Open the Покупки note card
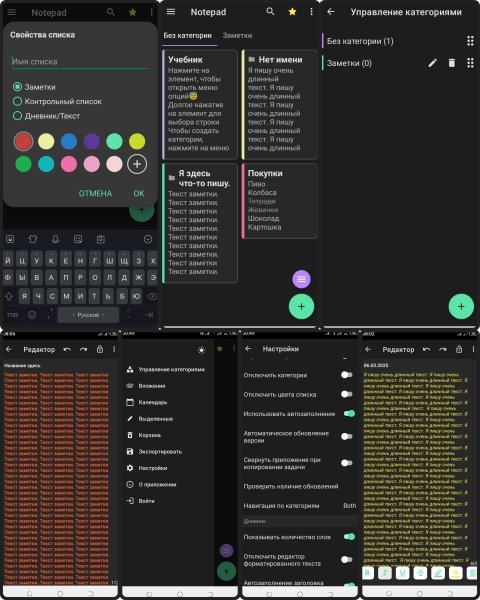Viewport: 480px width, 600px height. tap(280, 201)
